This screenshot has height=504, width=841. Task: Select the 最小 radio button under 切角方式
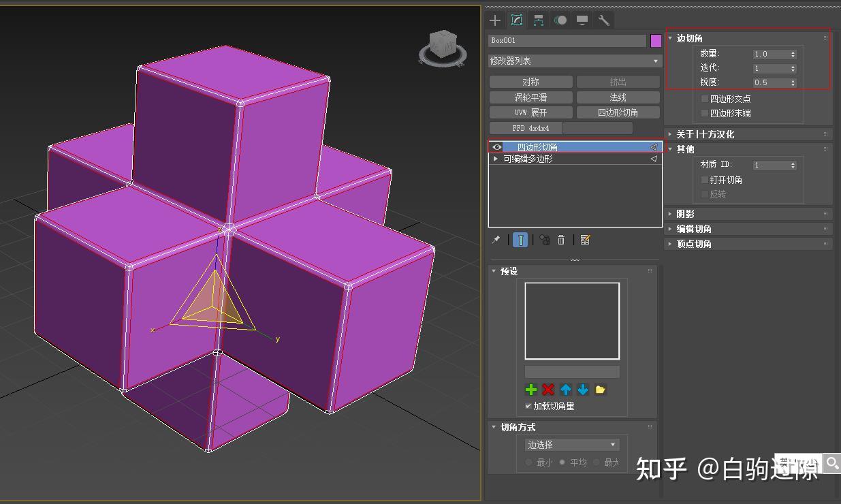coord(528,462)
